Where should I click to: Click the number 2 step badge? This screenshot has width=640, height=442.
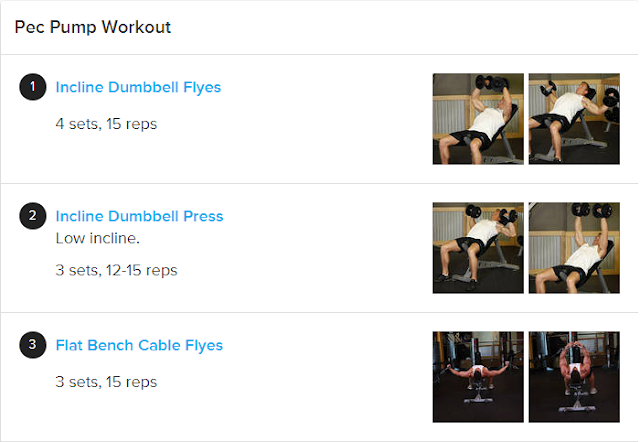(x=33, y=216)
